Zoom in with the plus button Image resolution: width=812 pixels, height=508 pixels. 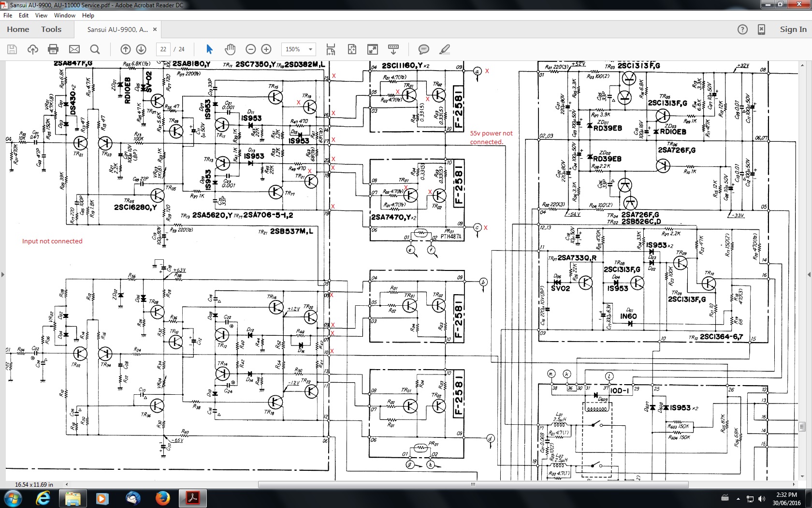point(266,49)
